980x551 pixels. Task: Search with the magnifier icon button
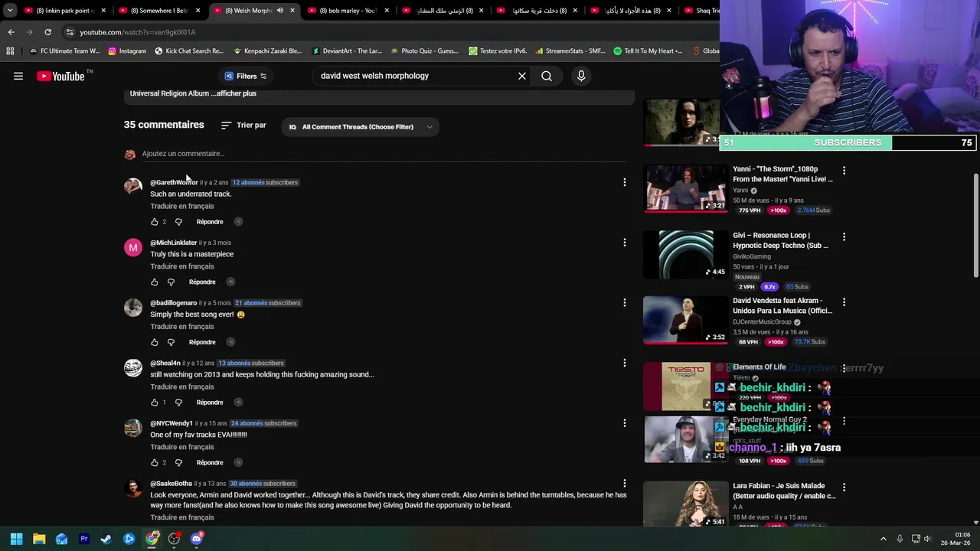coord(547,76)
